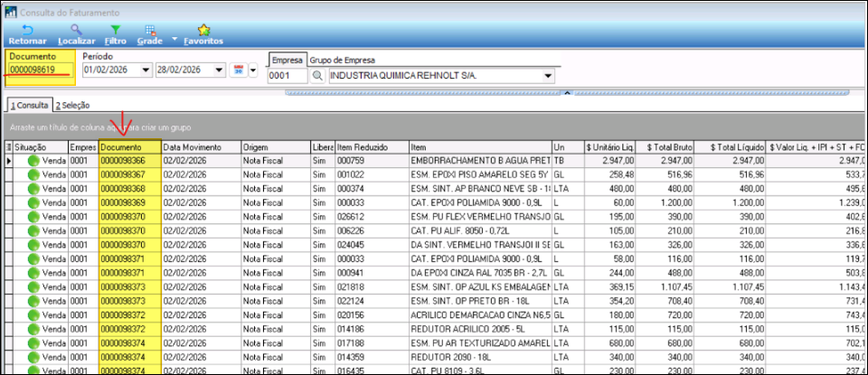
Task: Switch to the 2 Seleção tab
Action: pyautogui.click(x=75, y=106)
